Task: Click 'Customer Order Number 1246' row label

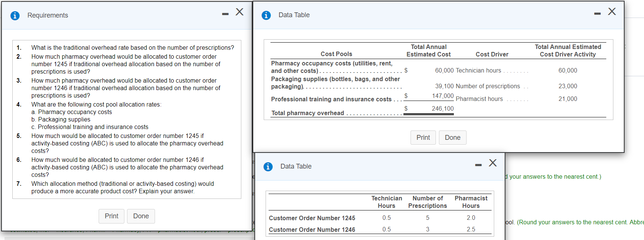Action: pyautogui.click(x=312, y=230)
